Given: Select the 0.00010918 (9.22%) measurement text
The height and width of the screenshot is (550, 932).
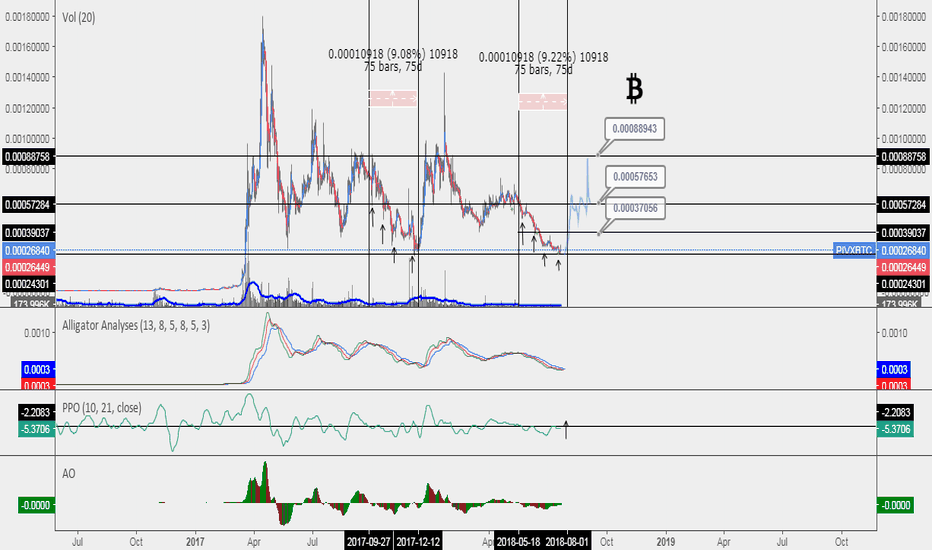Looking at the screenshot, I should click(x=543, y=57).
